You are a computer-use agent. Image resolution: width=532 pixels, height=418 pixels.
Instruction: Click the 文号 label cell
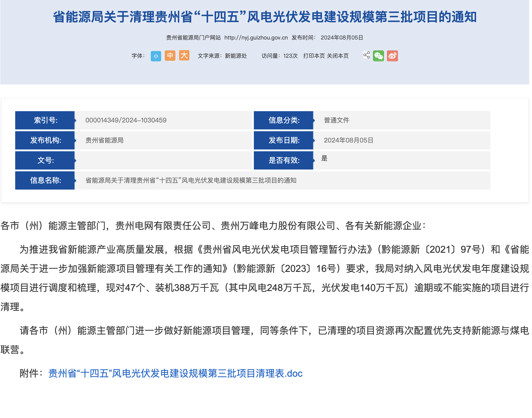[45, 160]
